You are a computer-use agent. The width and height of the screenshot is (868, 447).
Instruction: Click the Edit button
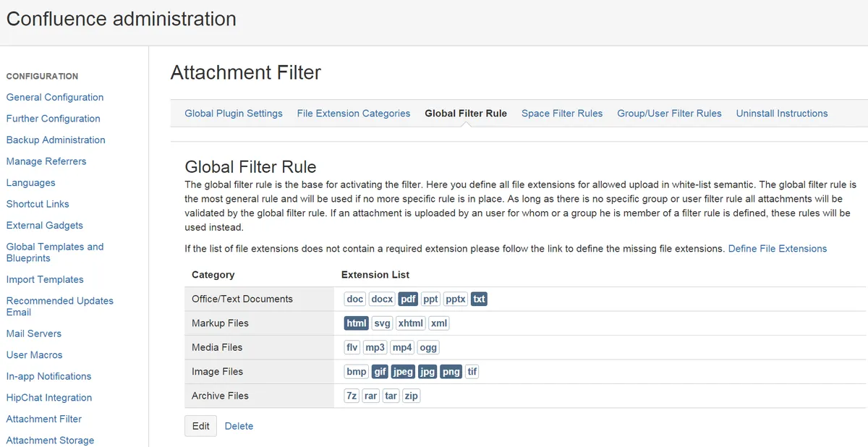coord(201,426)
